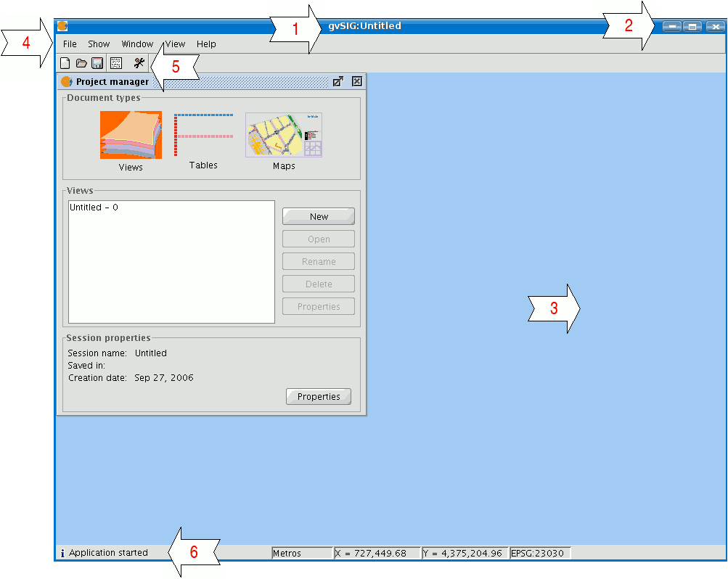
Task: Click the Open button in Views section
Action: point(319,239)
